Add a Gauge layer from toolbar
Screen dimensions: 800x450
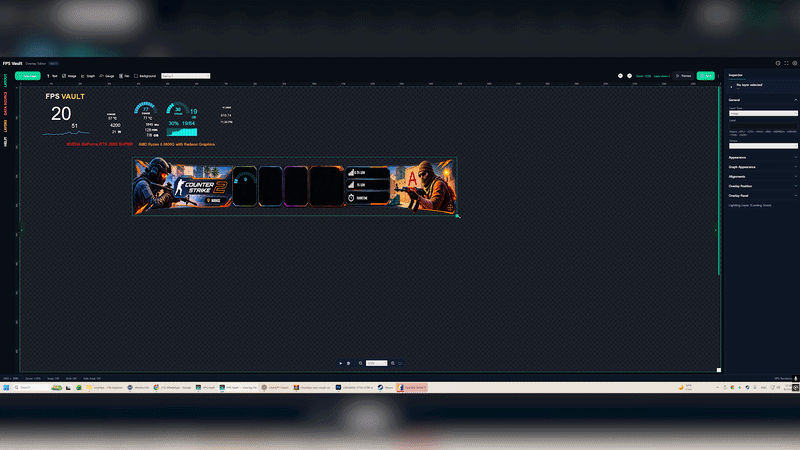click(107, 76)
